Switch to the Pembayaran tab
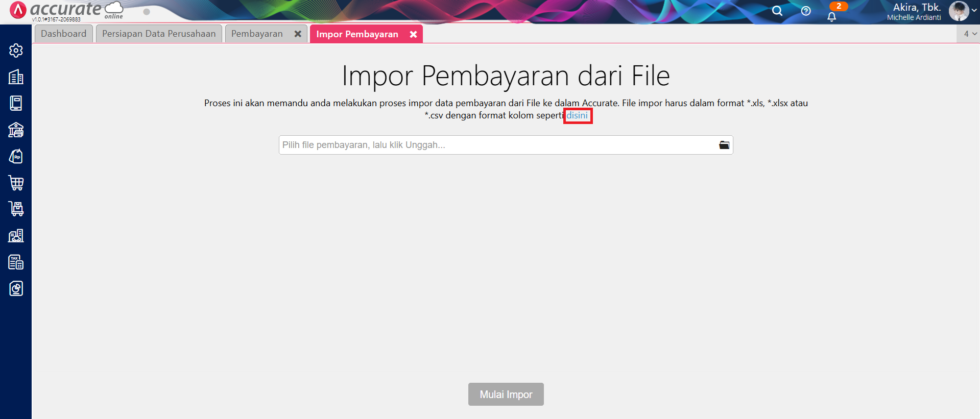Viewport: 980px width, 419px height. pos(257,34)
